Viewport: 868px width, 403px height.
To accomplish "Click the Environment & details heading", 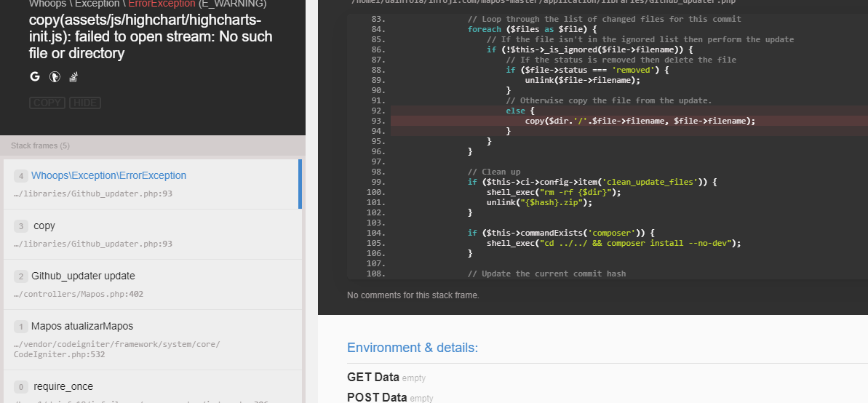I will click(x=413, y=348).
